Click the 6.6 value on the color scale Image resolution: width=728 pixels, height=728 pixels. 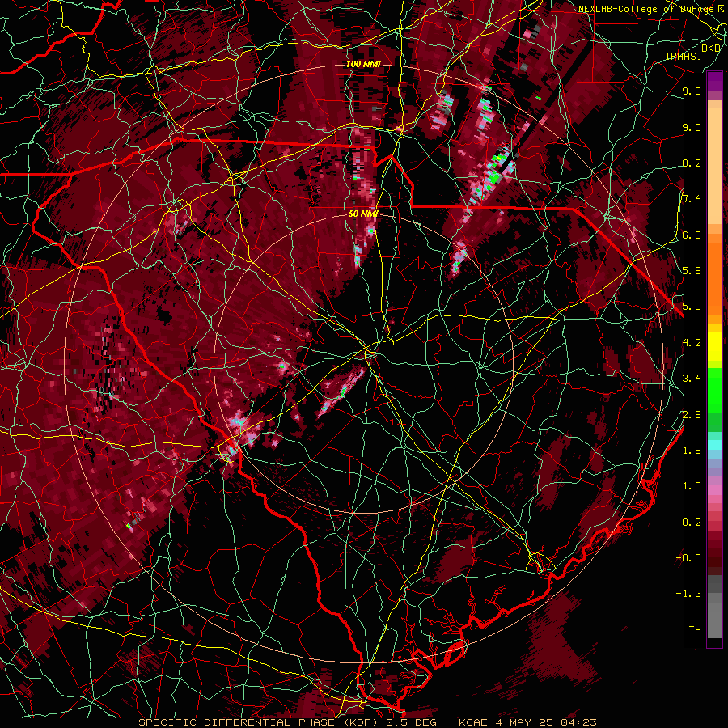[x=692, y=235]
